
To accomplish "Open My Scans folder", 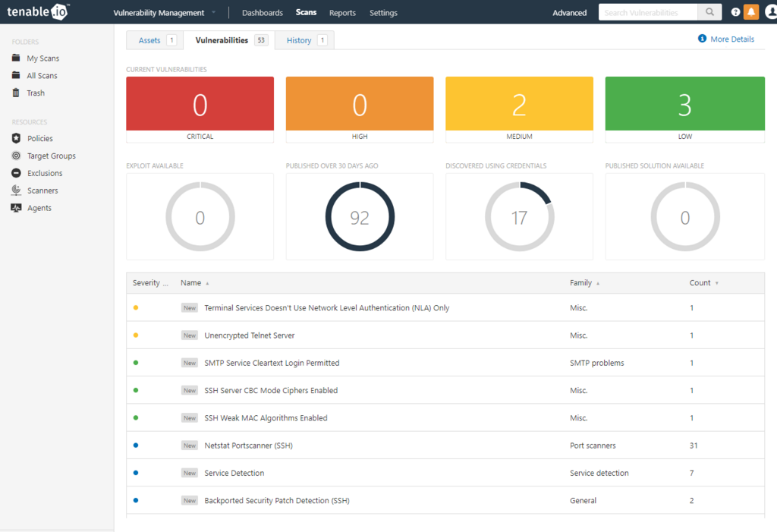I will pyautogui.click(x=42, y=58).
